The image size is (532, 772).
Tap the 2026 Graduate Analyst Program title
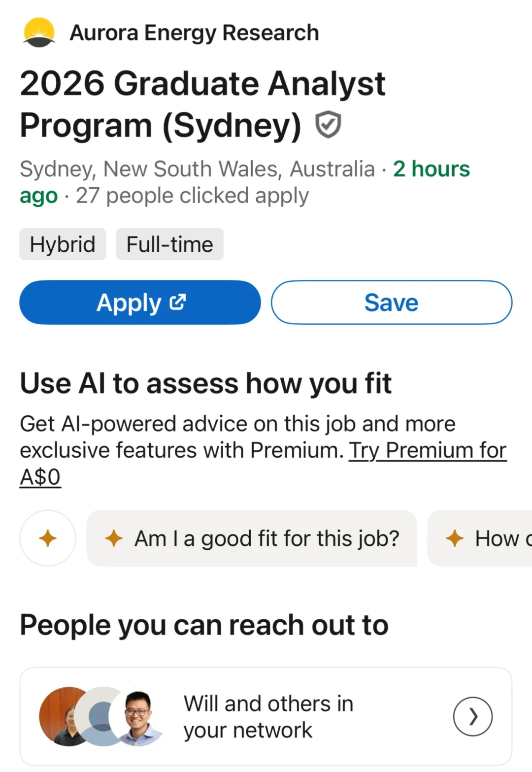(x=202, y=104)
